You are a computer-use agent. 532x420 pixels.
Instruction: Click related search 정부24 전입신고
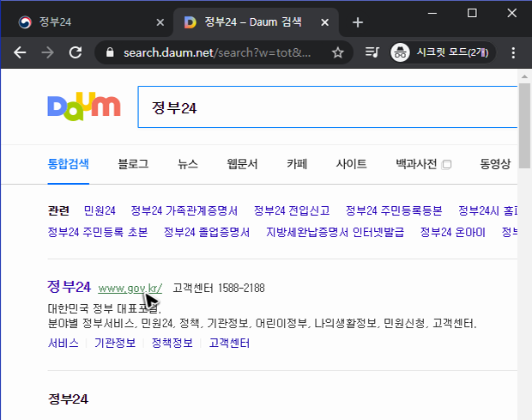[292, 210]
